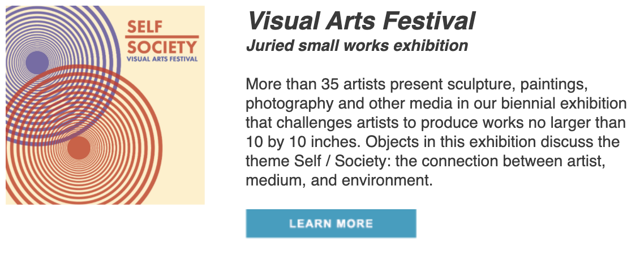This screenshot has height=259, width=644.
Task: Click the Visual Arts Festival heading
Action: click(362, 20)
